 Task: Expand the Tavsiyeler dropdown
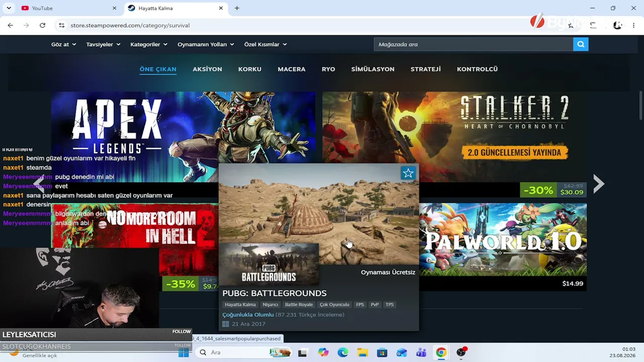pyautogui.click(x=103, y=44)
